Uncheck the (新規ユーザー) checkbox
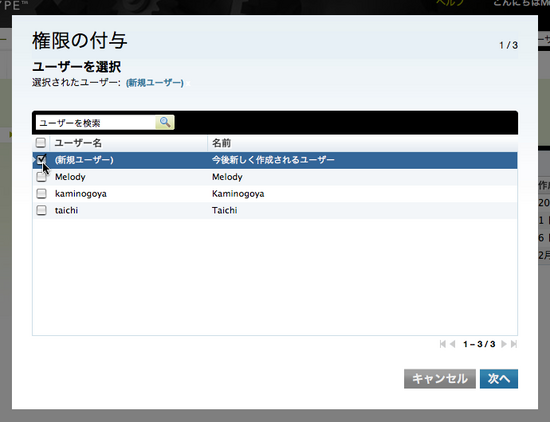Screen dimensions: 550x422 [x=41, y=160]
